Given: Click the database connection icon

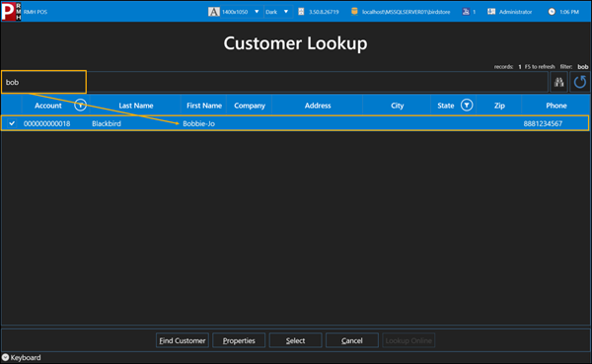Looking at the screenshot, I should pyautogui.click(x=354, y=11).
